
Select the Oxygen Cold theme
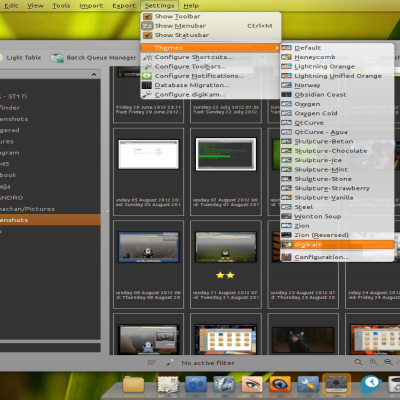click(337, 113)
